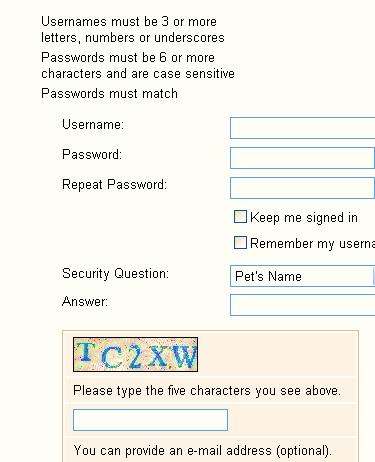Click the 'Repeat Password:' field label
Image resolution: width=375 pixels, height=462 pixels.
pos(114,185)
